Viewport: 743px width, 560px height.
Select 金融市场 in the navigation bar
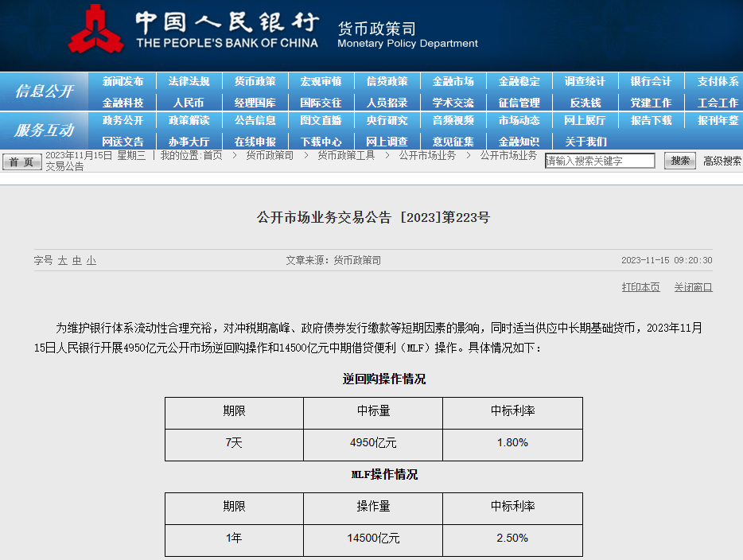(453, 81)
